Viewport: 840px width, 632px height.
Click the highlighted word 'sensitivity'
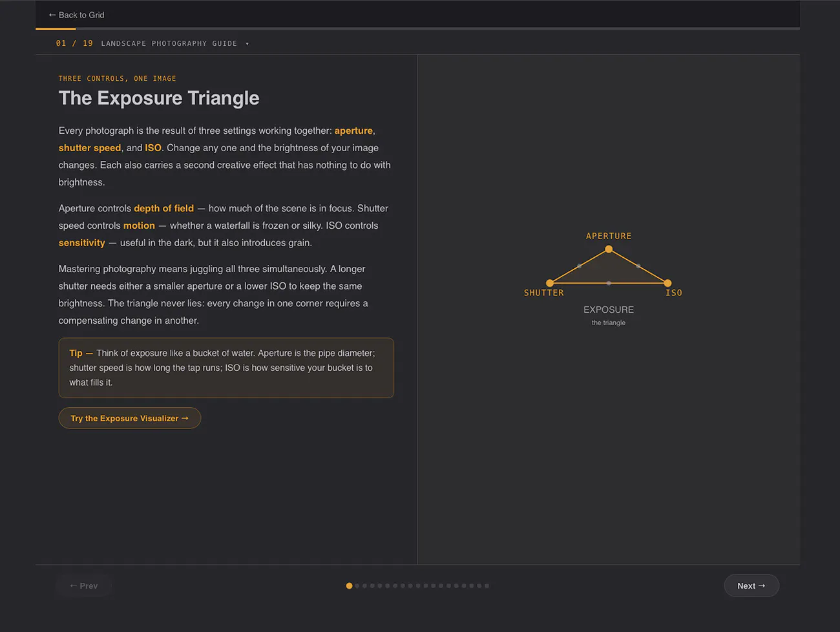click(81, 243)
